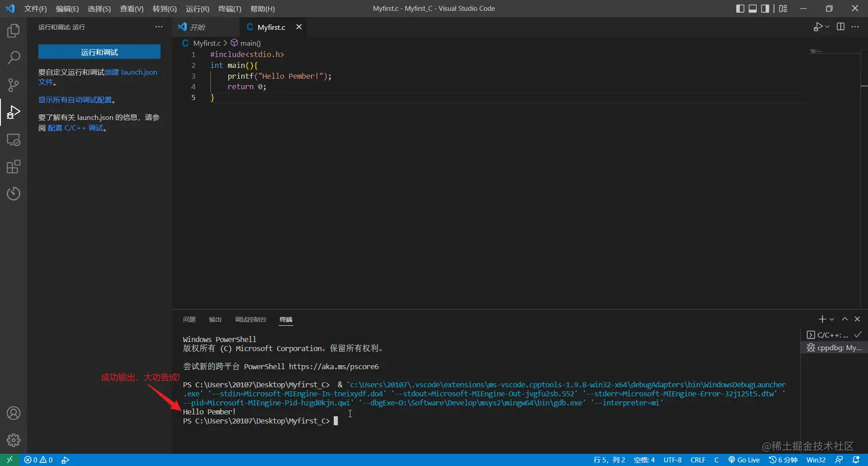Viewport: 868px width, 466px height.
Task: Open the notifications bell
Action: click(x=855, y=460)
